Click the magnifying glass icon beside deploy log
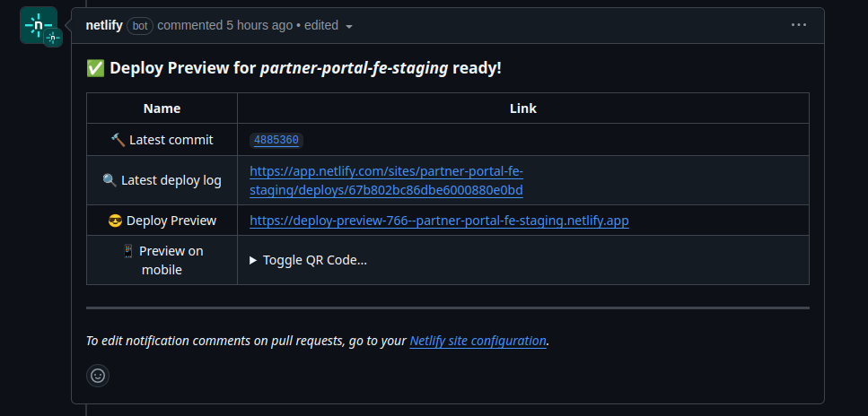Image resolution: width=868 pixels, height=416 pixels. pyautogui.click(x=110, y=180)
